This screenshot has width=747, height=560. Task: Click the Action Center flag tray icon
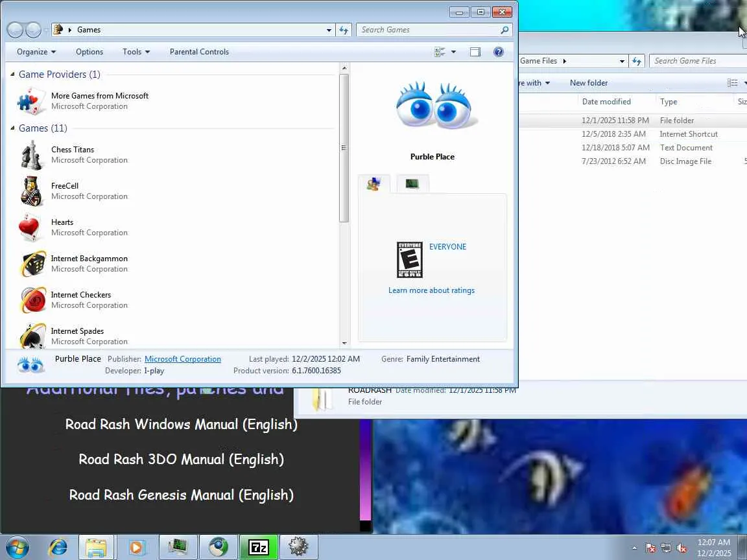click(650, 548)
